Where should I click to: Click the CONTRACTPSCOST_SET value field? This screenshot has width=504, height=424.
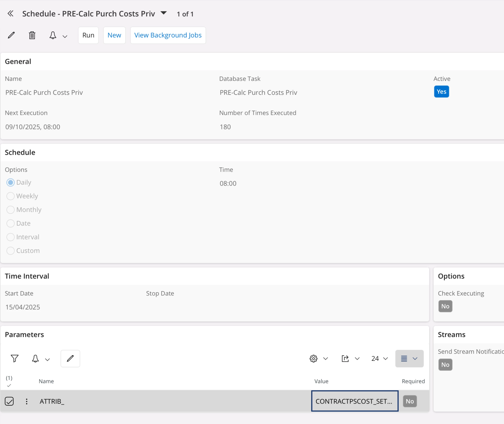click(354, 401)
